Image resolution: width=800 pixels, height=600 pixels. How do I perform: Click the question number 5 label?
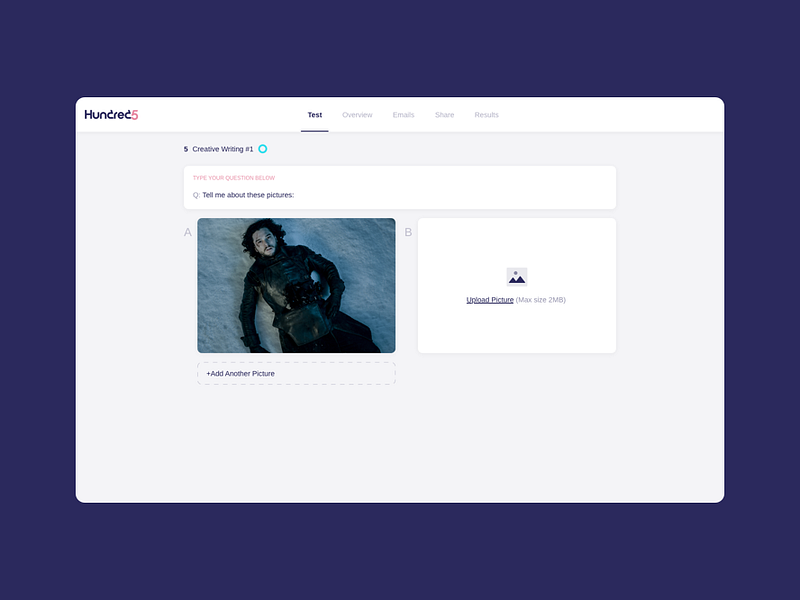pos(186,149)
